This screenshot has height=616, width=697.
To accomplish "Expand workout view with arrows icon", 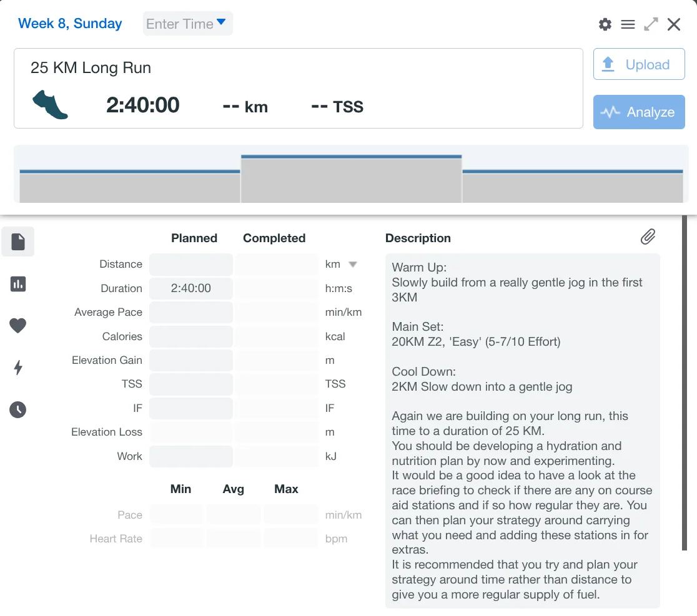I will click(651, 24).
